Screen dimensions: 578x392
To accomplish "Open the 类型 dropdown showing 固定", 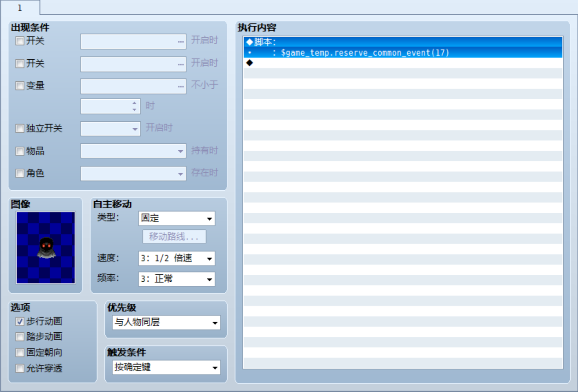I will point(177,218).
